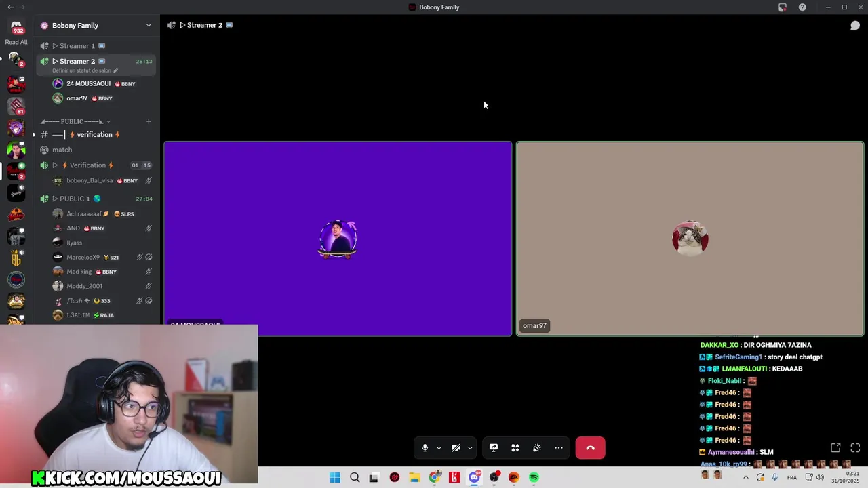Open Bobony Family server menu
The image size is (868, 488).
(96, 26)
